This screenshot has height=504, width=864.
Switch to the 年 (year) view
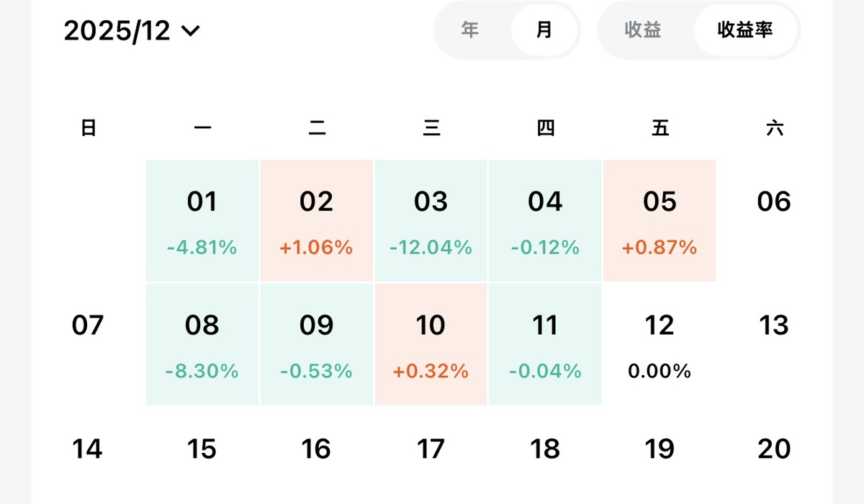coord(470,30)
